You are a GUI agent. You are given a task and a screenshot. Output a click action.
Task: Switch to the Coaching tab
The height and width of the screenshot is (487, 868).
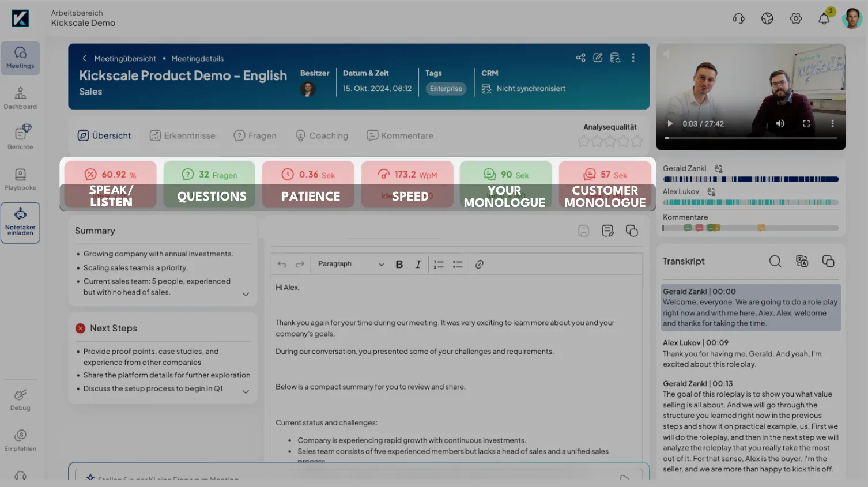322,135
